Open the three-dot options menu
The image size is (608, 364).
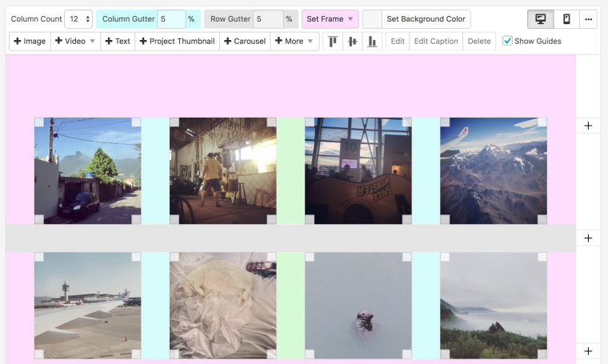click(x=588, y=19)
